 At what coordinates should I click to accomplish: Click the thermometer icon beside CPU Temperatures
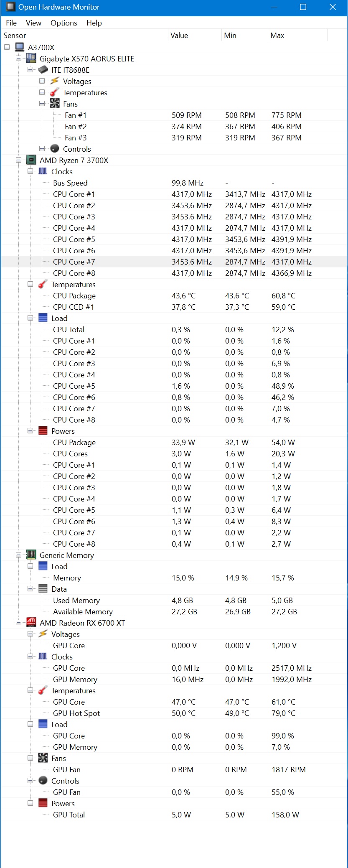coord(43,284)
